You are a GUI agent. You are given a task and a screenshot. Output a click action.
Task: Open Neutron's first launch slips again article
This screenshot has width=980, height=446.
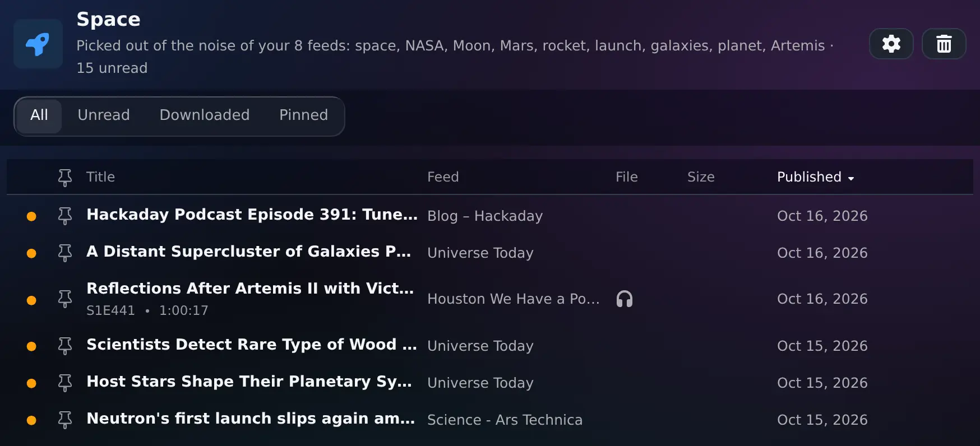tap(251, 419)
